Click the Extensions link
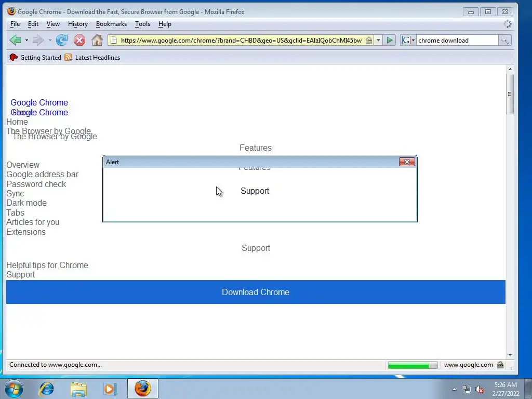Viewport: 532px width, 399px height. [26, 232]
